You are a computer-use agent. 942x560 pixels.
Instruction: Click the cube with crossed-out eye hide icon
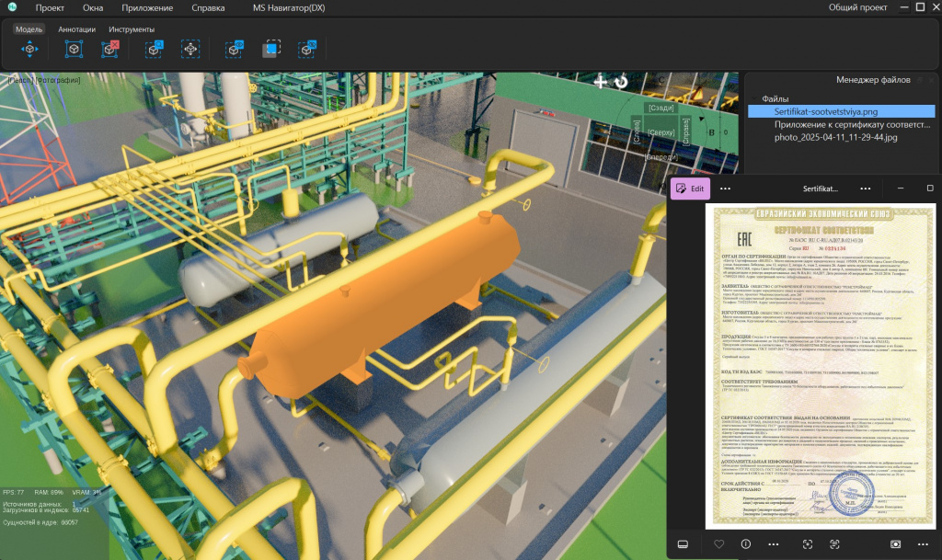point(307,50)
